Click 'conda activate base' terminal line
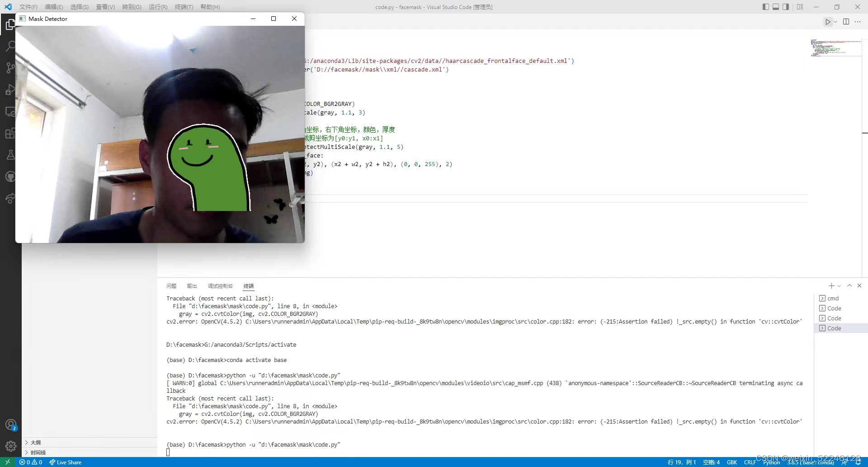The image size is (868, 467). pyautogui.click(x=257, y=360)
